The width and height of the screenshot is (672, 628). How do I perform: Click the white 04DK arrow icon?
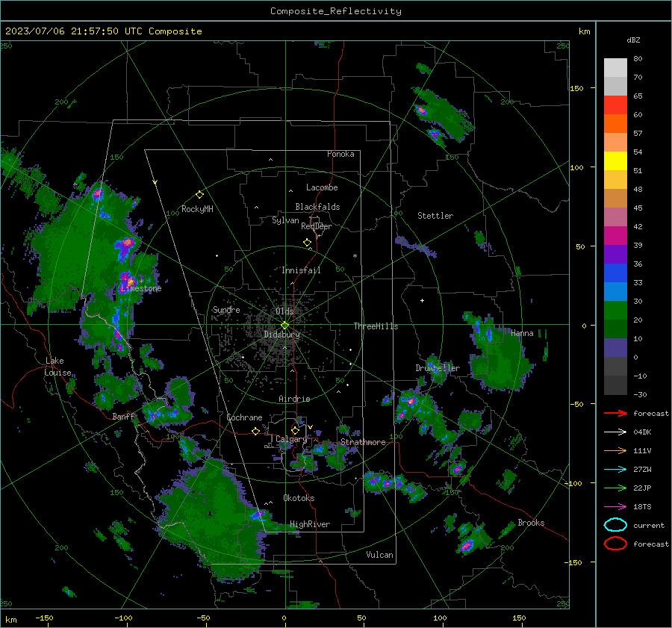pyautogui.click(x=615, y=432)
